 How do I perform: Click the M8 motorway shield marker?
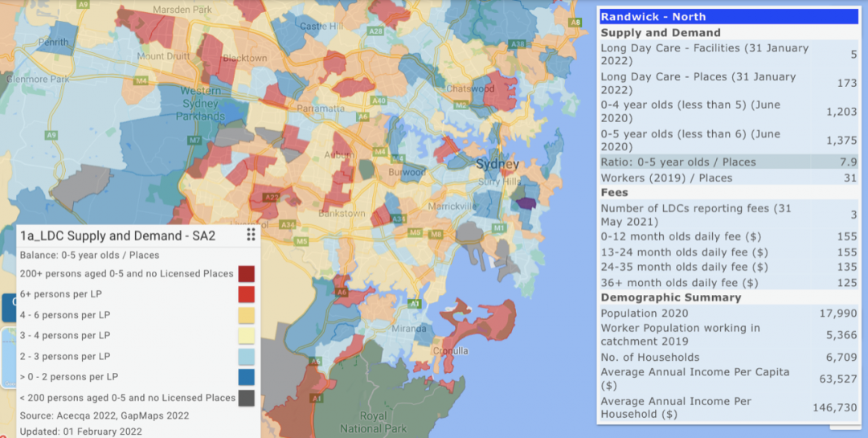(x=415, y=232)
